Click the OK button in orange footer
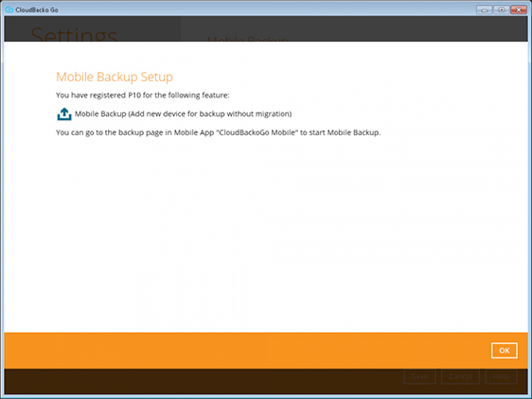The image size is (532, 399). [505, 350]
